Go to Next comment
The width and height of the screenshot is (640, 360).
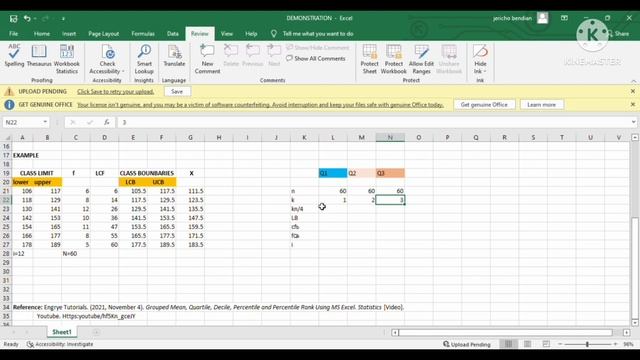click(274, 56)
